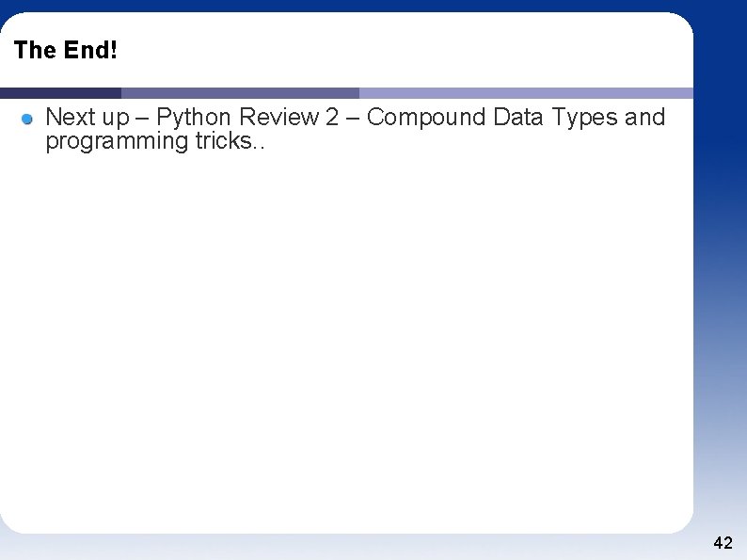Click the word "The" in the slide title
This screenshot has height=560, width=747.
coord(35,51)
